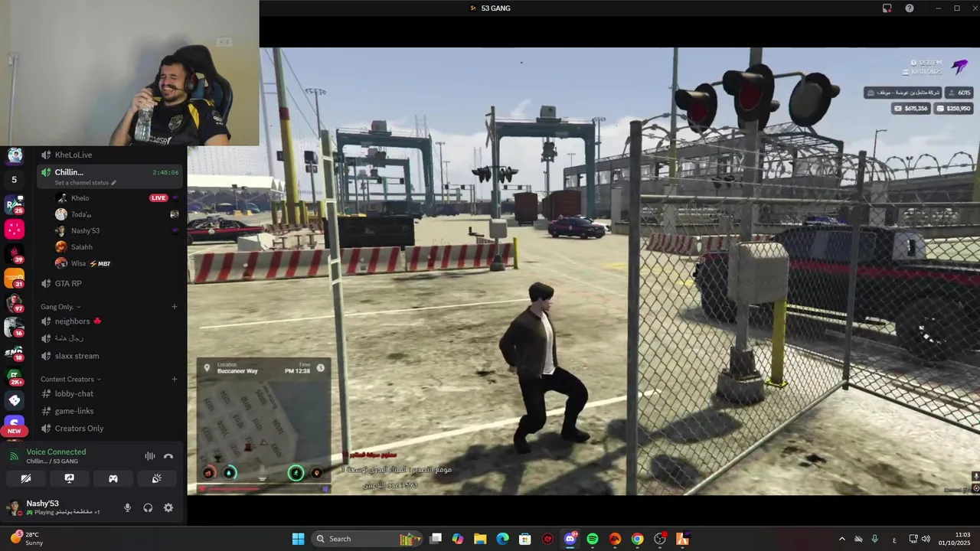Open Spotify from the taskbar
Image resolution: width=980 pixels, height=551 pixels.
[593, 539]
